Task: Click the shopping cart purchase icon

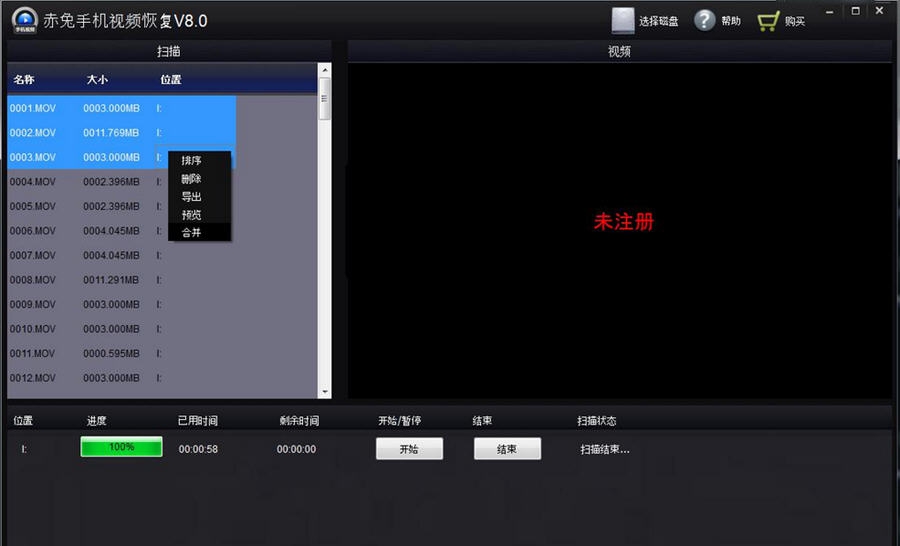Action: (768, 21)
